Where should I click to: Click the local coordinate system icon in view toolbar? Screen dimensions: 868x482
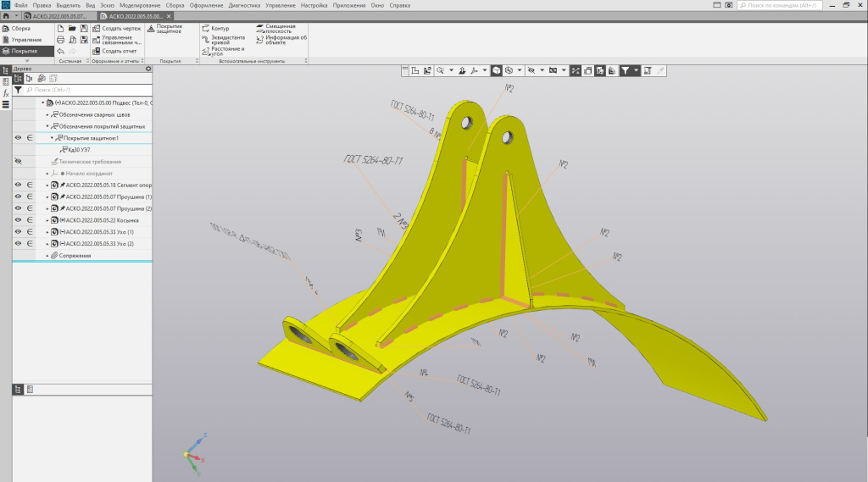(x=415, y=71)
